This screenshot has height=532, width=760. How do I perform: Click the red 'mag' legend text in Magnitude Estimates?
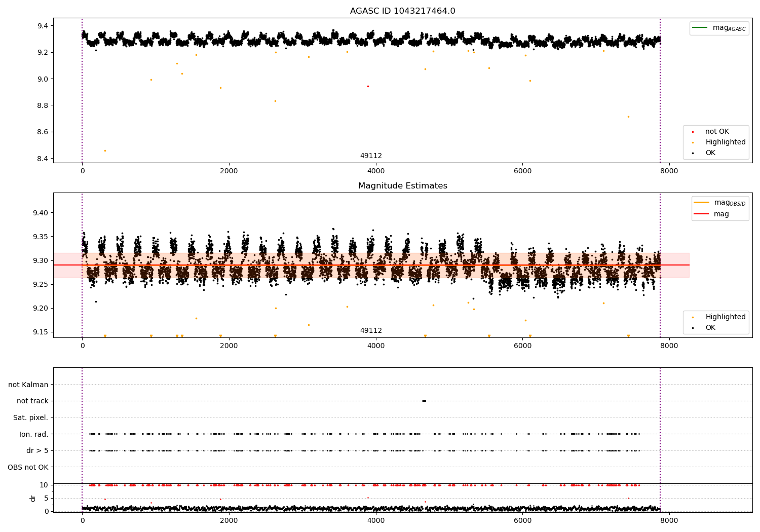721,214
